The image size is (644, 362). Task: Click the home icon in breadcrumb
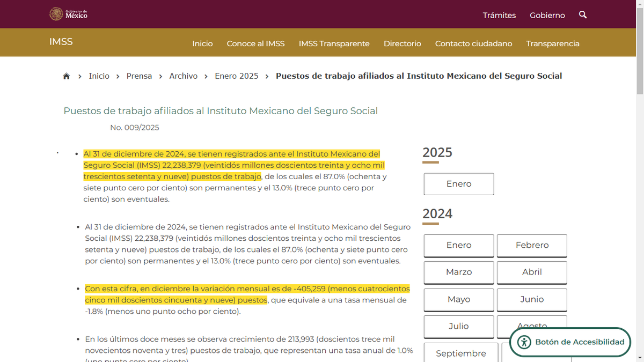(x=67, y=76)
